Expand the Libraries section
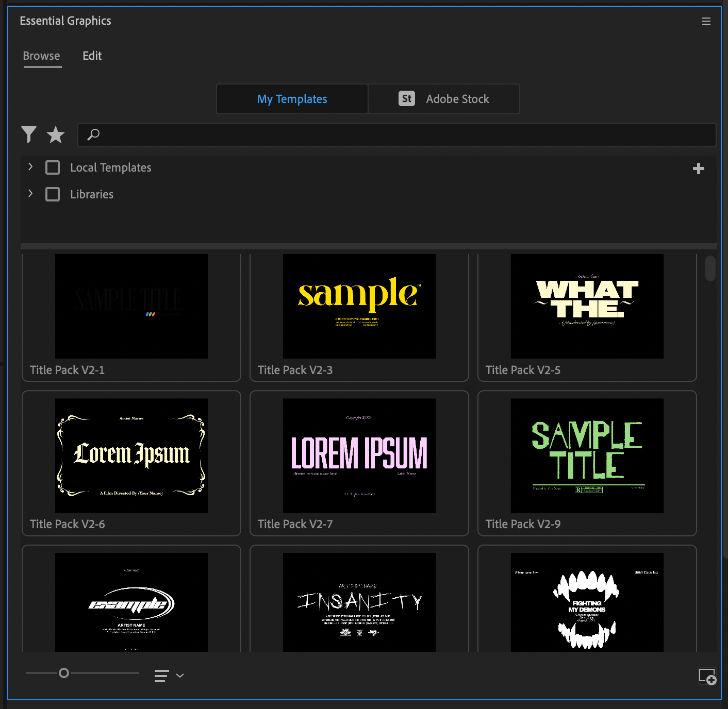 30,194
